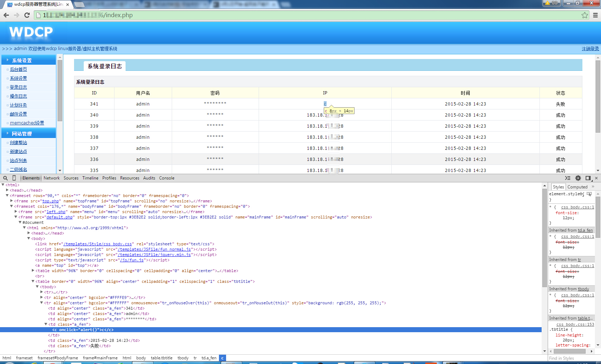This screenshot has width=601, height=364.
Task: Expand the left.php frame node
Action: tap(16, 212)
